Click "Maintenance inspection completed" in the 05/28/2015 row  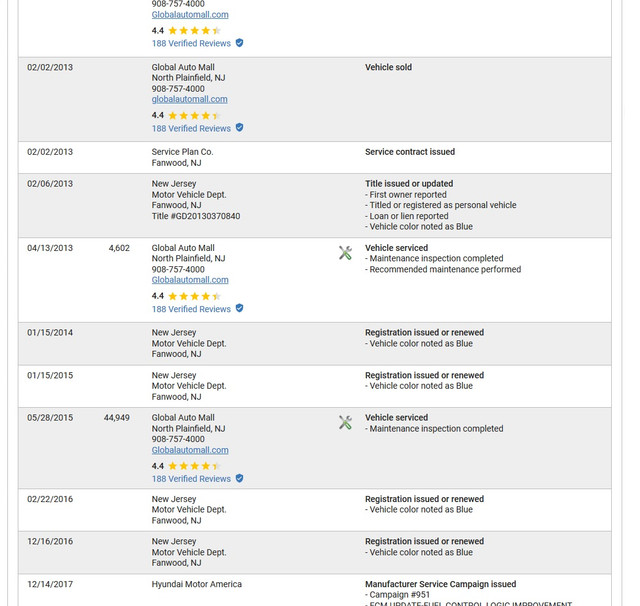pos(434,429)
